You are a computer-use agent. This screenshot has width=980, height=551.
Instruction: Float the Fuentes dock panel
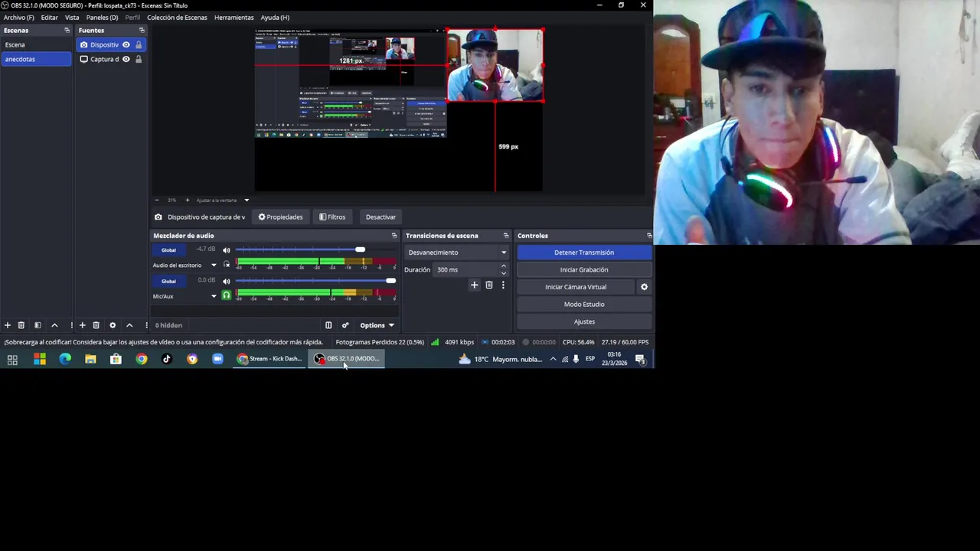click(142, 31)
